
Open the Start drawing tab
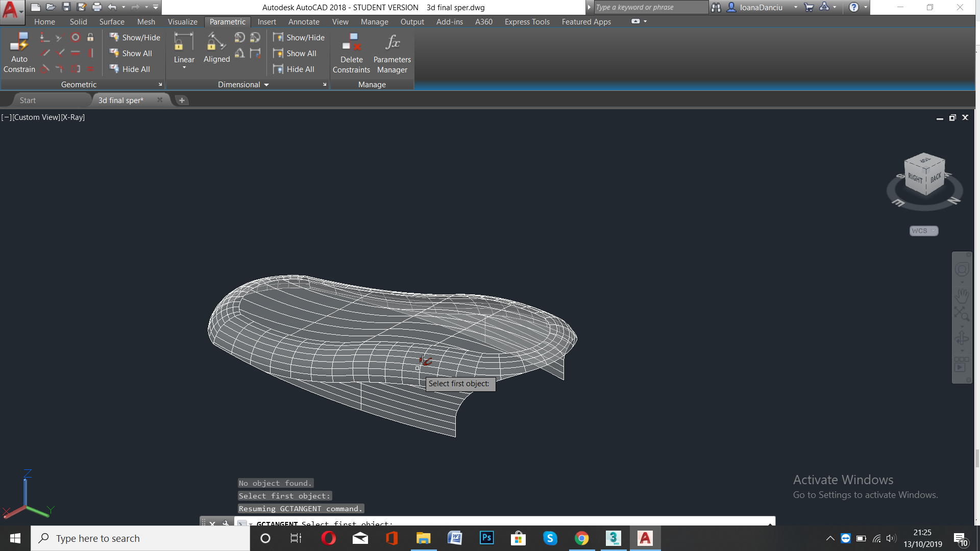pyautogui.click(x=28, y=100)
